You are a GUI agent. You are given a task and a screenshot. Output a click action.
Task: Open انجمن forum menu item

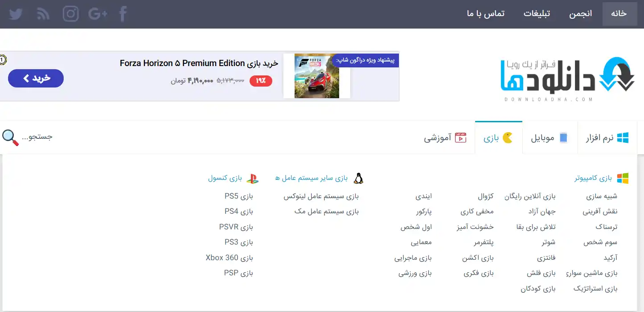tap(580, 14)
